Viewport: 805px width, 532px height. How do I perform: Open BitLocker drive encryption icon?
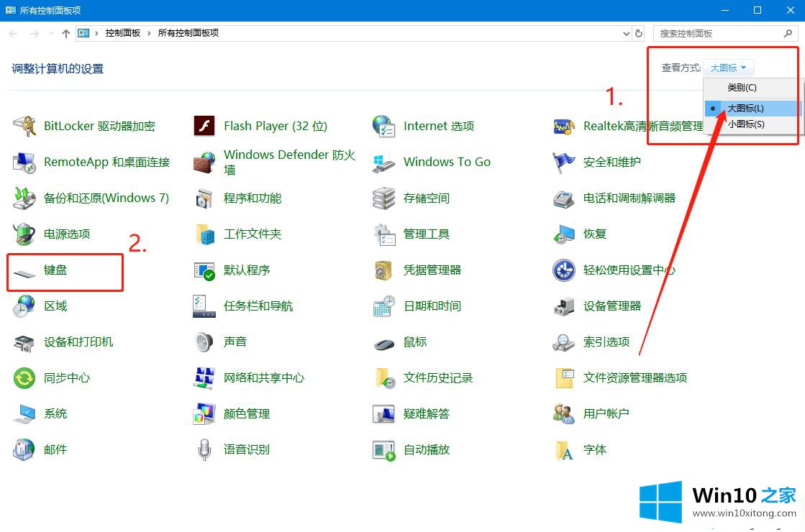(x=24, y=127)
